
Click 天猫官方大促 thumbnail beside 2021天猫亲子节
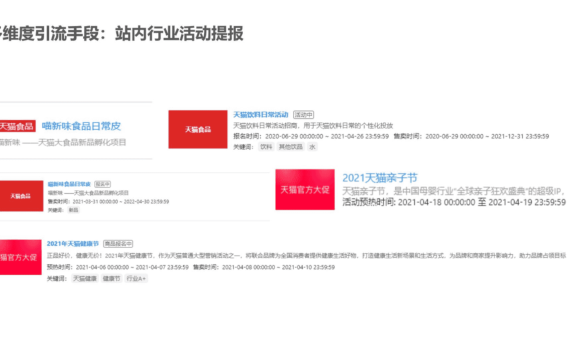click(305, 189)
